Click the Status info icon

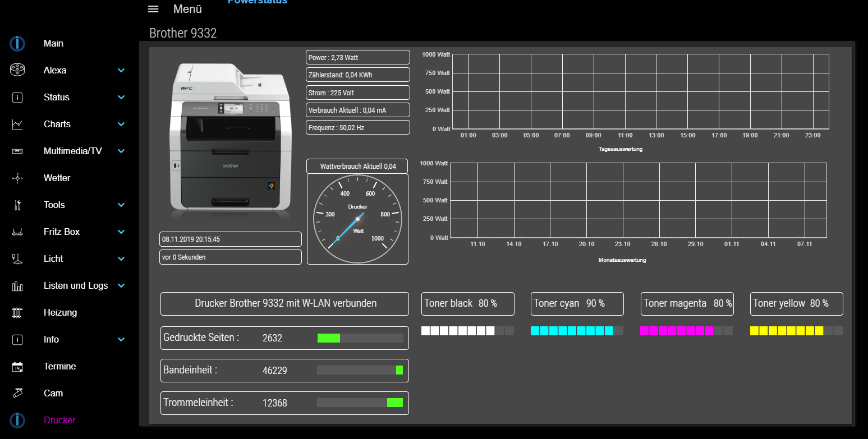[17, 98]
